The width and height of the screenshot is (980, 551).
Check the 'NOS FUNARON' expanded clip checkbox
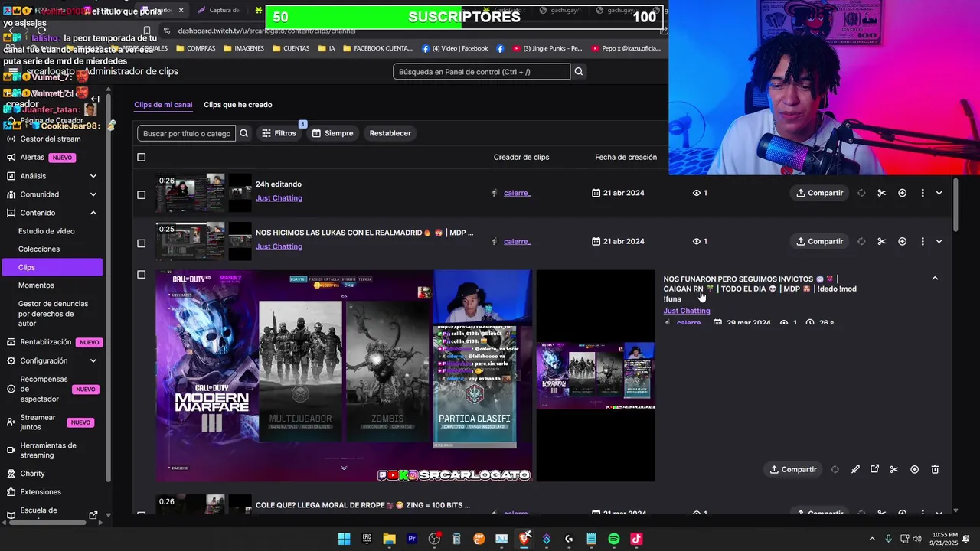[141, 275]
